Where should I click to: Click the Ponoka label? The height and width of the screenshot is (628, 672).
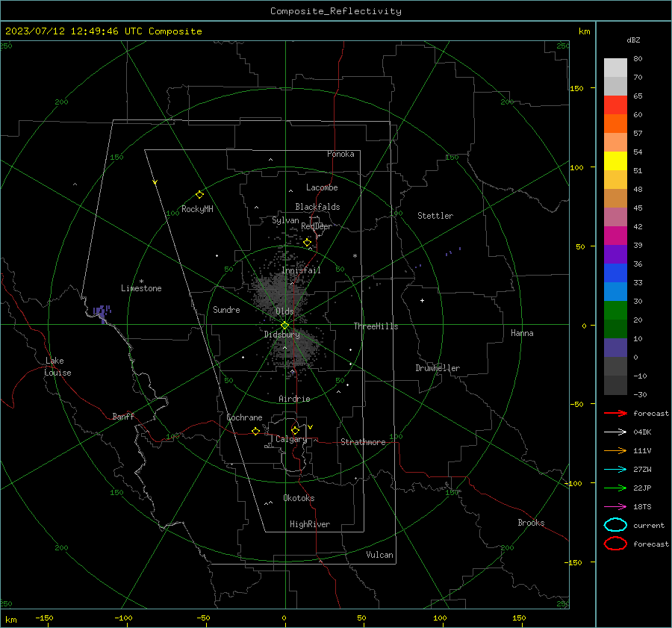point(340,154)
